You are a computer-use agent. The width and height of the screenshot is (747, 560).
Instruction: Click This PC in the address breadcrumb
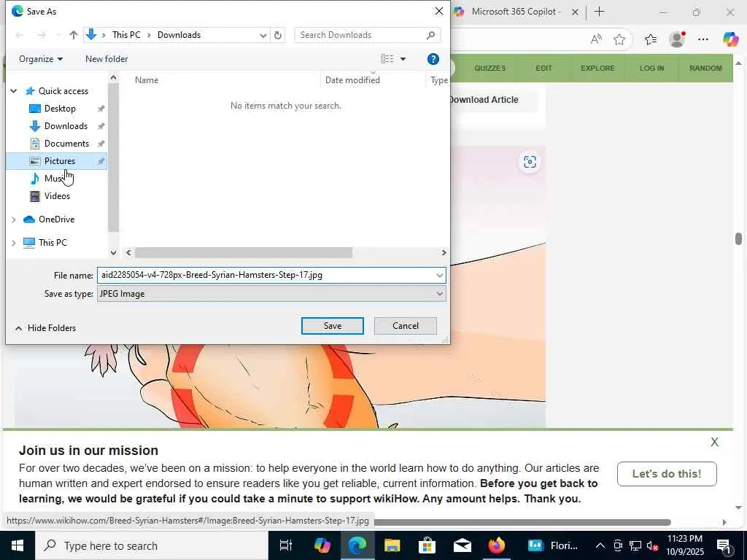coord(126,35)
